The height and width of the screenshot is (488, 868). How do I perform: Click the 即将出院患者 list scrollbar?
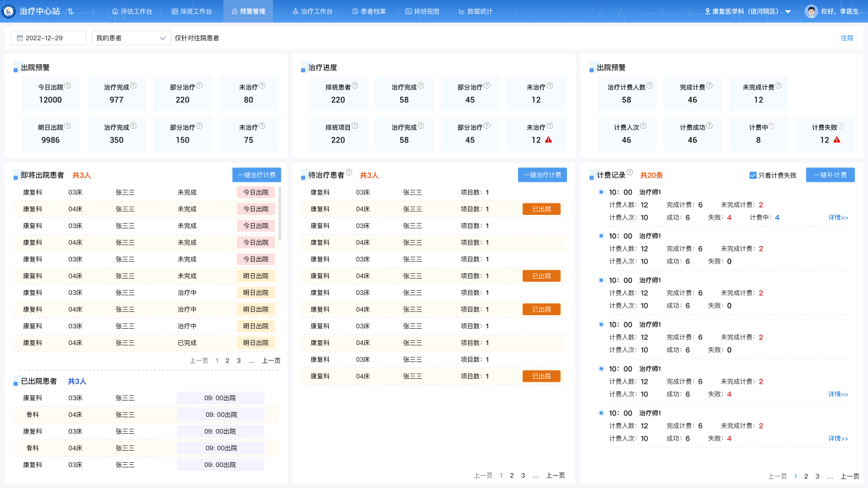point(279,213)
